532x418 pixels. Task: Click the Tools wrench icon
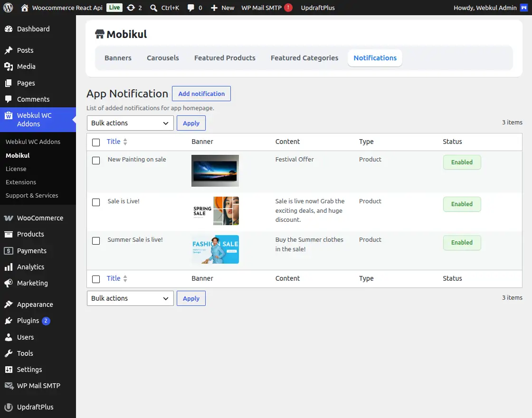9,353
